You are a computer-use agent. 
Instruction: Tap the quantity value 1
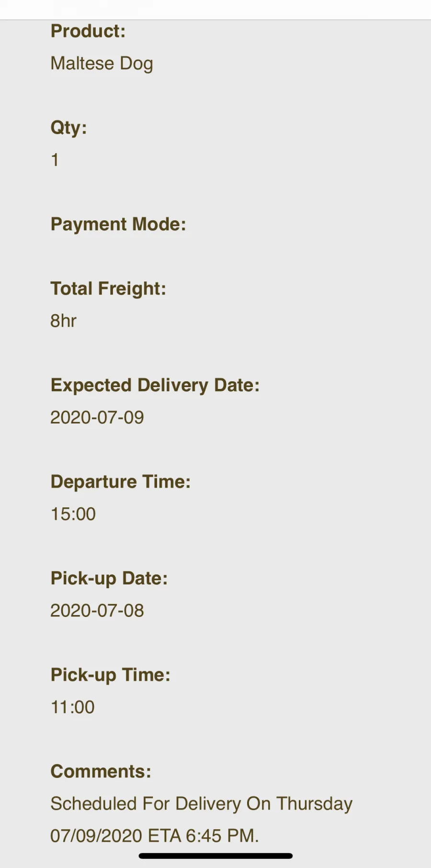(55, 160)
